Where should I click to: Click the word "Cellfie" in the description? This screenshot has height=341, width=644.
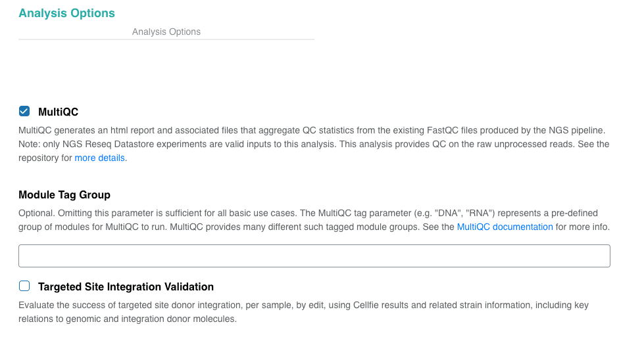tap(390, 306)
